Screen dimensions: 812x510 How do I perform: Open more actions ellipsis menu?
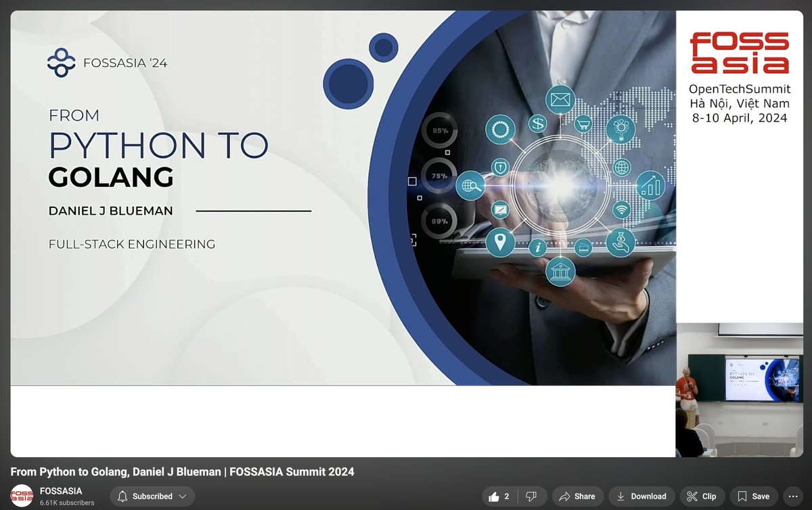click(792, 496)
